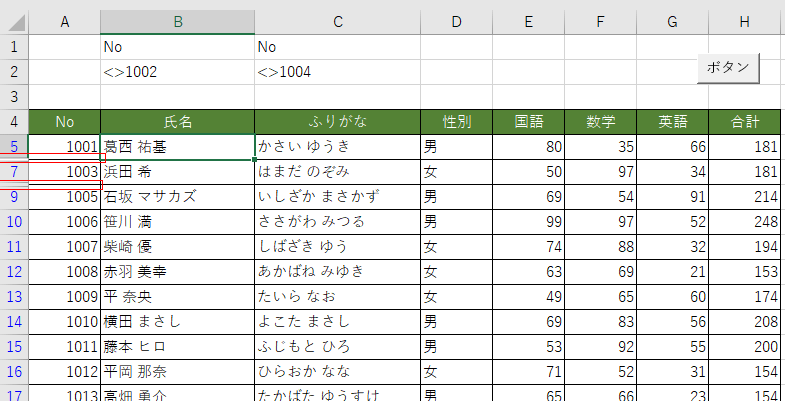Select row 4 header
Screen dimensions: 785x401
pyautogui.click(x=14, y=122)
